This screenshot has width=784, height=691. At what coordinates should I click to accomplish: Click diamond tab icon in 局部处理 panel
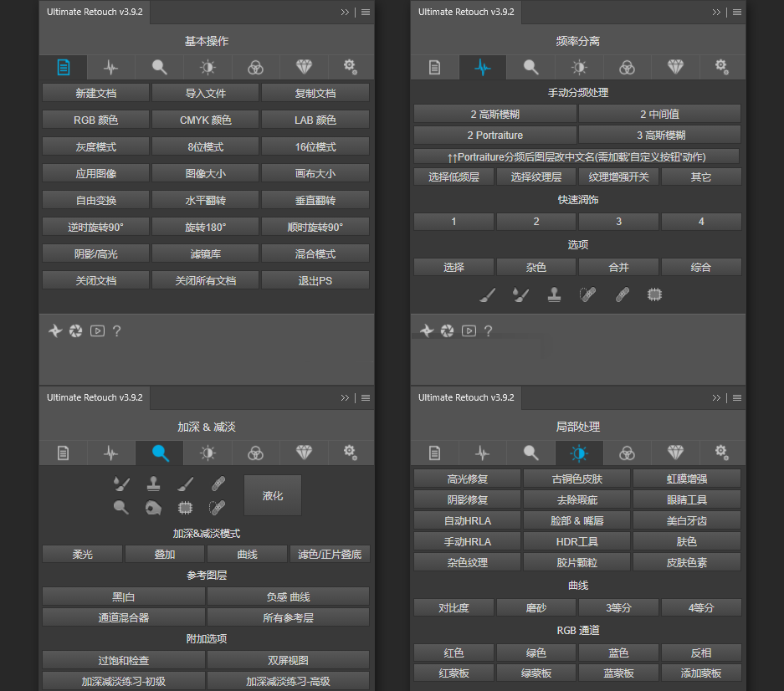click(675, 453)
